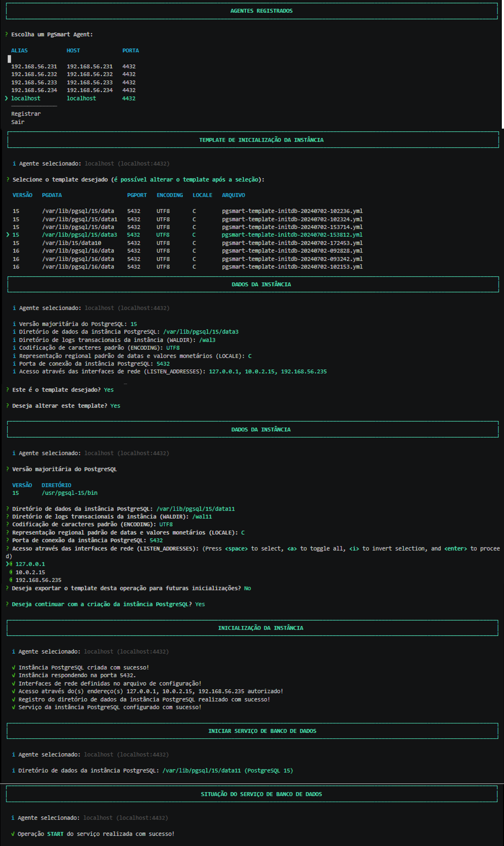Select agent alias 192.168.56.232

click(34, 74)
